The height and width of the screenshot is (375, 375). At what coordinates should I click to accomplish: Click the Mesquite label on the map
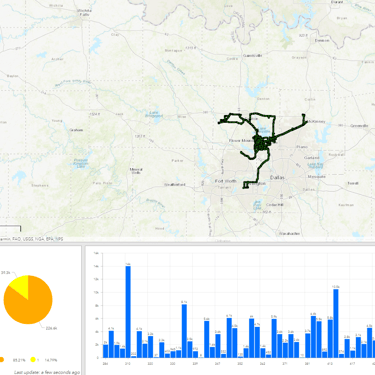316,176
